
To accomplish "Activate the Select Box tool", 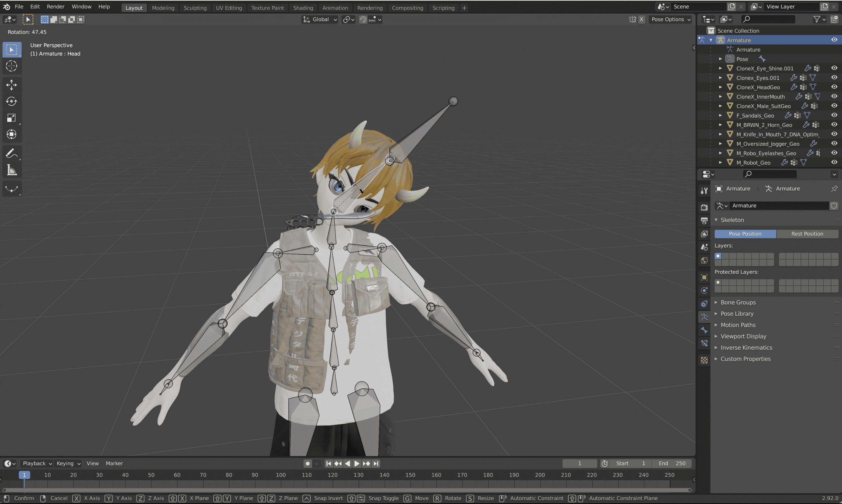I will (x=11, y=50).
